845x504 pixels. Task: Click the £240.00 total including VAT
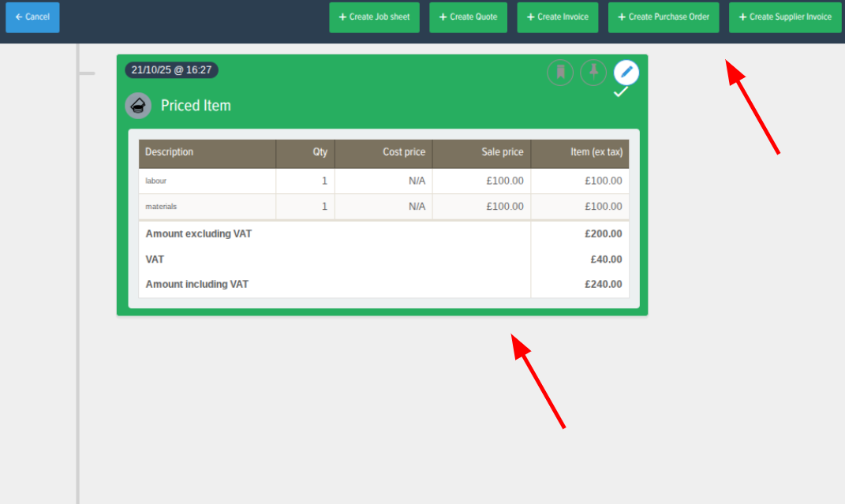603,284
